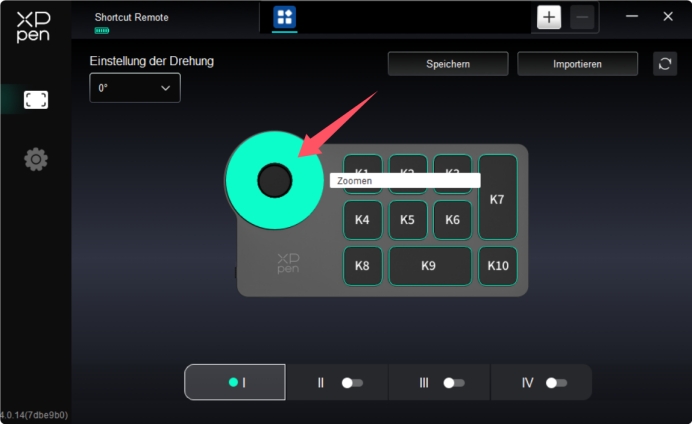Enable the toggle for dial mode IV
692x425 pixels.
click(556, 382)
